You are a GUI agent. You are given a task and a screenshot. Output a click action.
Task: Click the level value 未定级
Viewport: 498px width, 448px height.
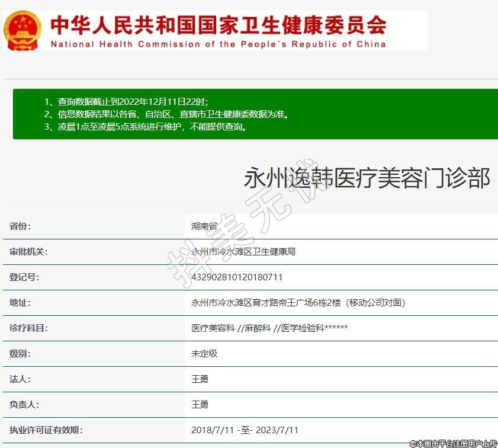pyautogui.click(x=204, y=354)
